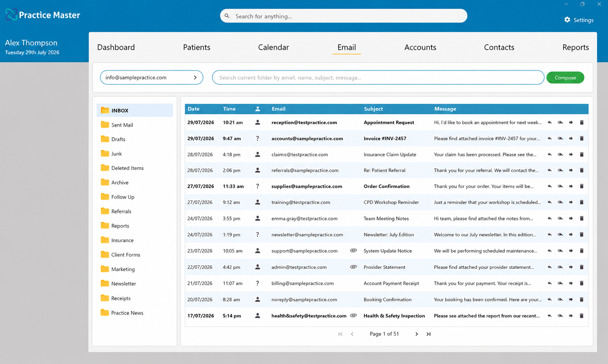608x364 pixels.
Task: Focus the Search current folder field
Action: click(378, 78)
